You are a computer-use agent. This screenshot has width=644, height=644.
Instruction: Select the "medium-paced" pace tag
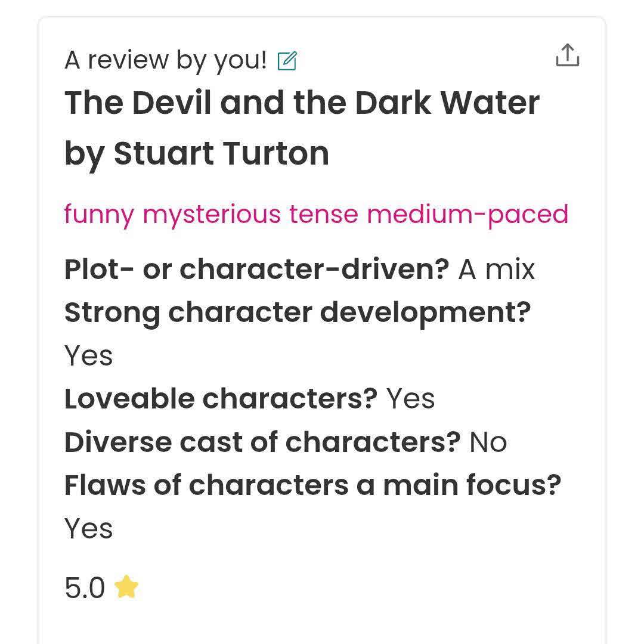[x=467, y=215]
